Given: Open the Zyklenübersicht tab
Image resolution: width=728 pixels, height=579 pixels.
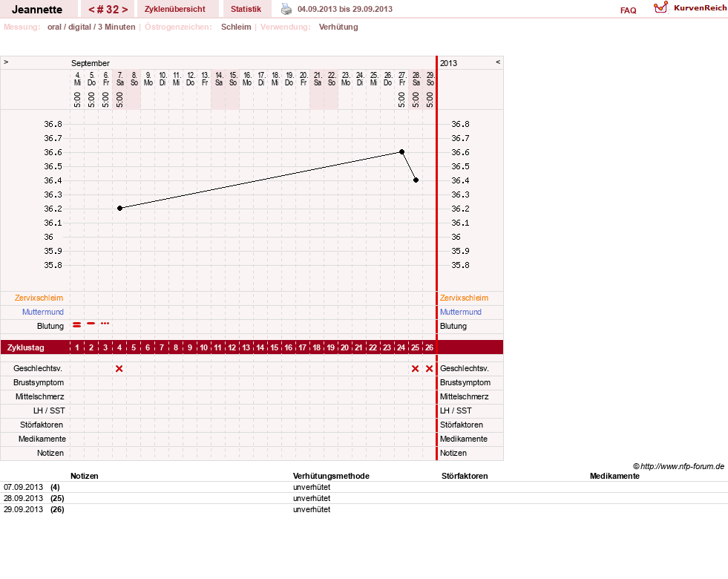Looking at the screenshot, I should [x=175, y=9].
